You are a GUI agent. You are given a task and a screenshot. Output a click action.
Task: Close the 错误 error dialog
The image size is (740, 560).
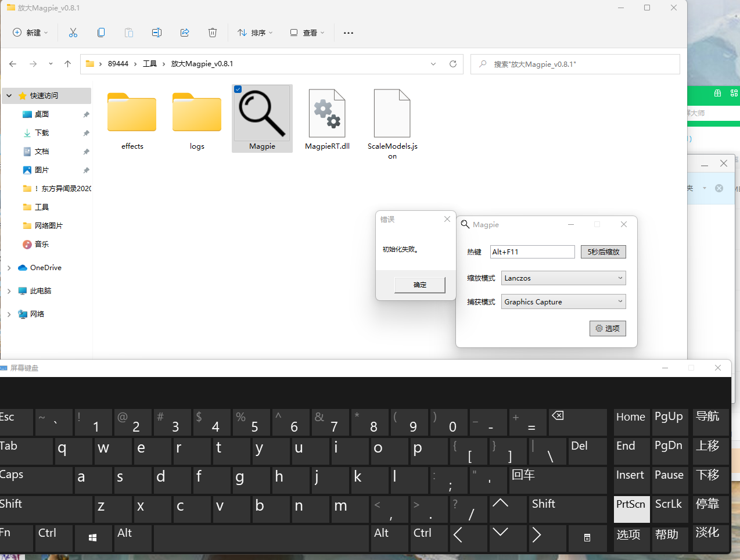(447, 219)
